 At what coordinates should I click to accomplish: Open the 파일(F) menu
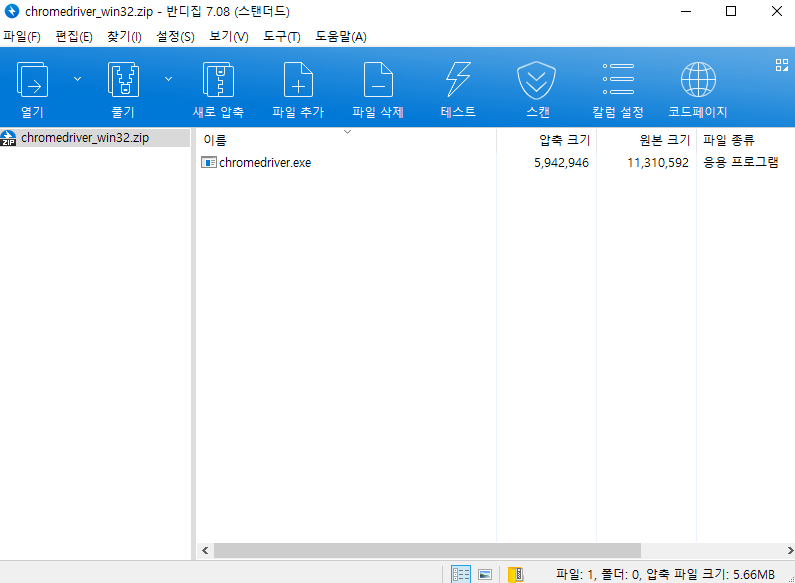(21, 37)
